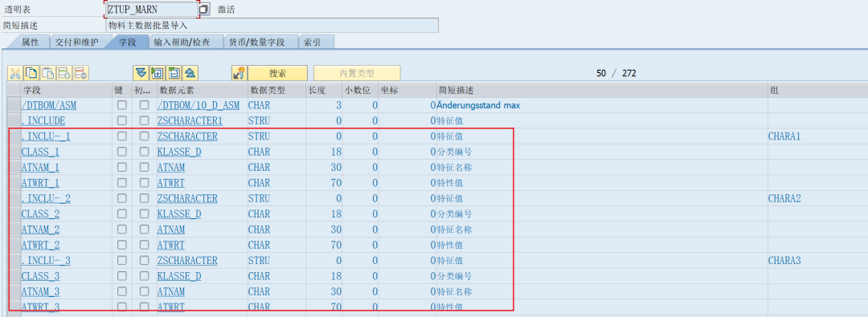
Task: Toggle initial checkbox for .INCLU-_1 row
Action: tap(144, 136)
